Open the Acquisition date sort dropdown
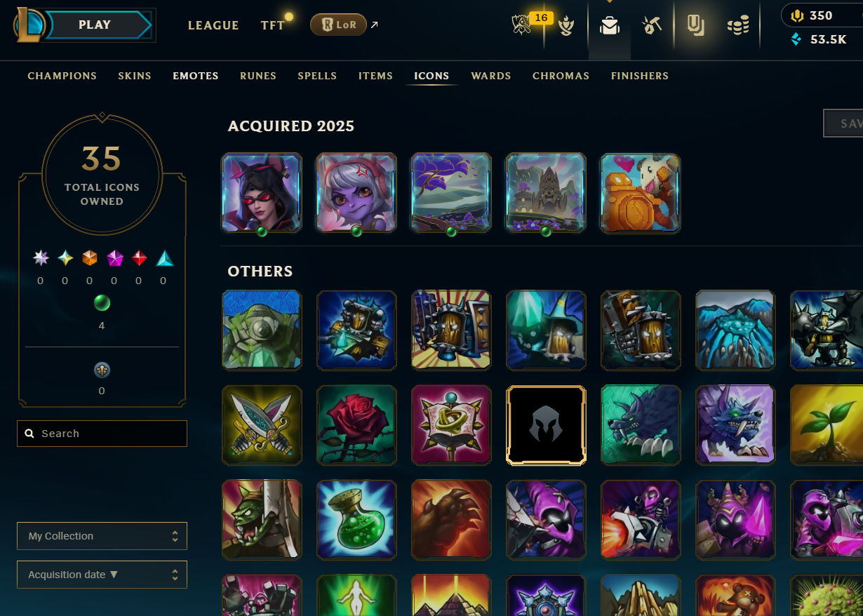 click(x=102, y=575)
